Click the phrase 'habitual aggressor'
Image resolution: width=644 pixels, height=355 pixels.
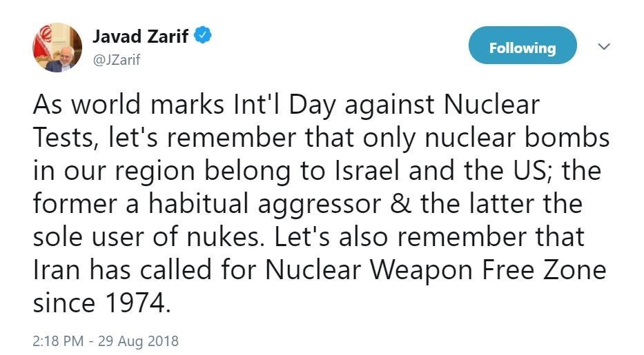[x=264, y=204]
